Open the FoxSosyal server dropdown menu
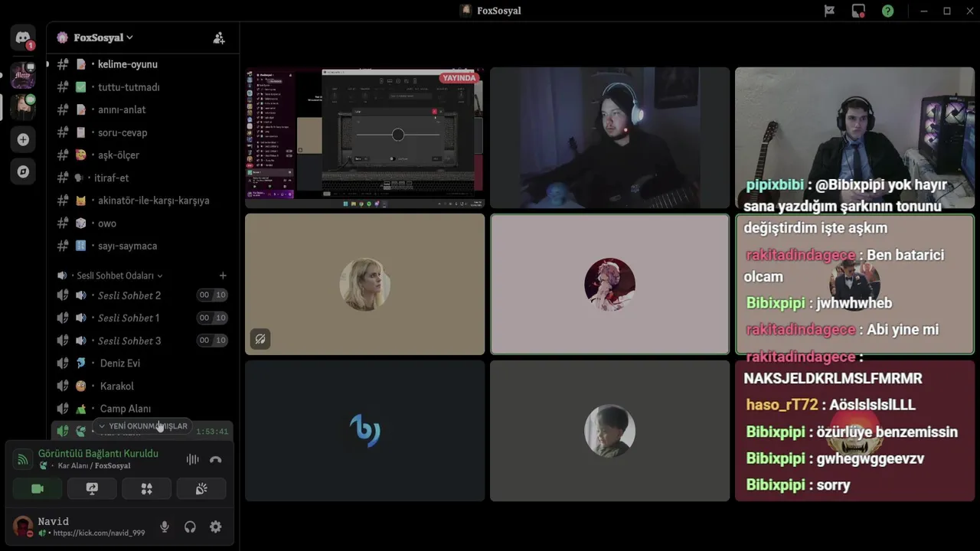 [103, 37]
